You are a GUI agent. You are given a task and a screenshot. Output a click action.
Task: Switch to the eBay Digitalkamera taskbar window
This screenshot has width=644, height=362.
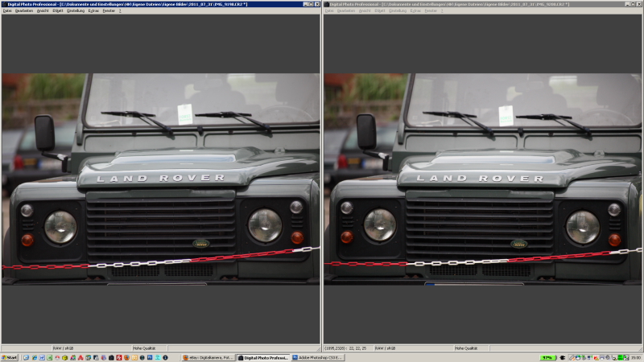pos(208,358)
